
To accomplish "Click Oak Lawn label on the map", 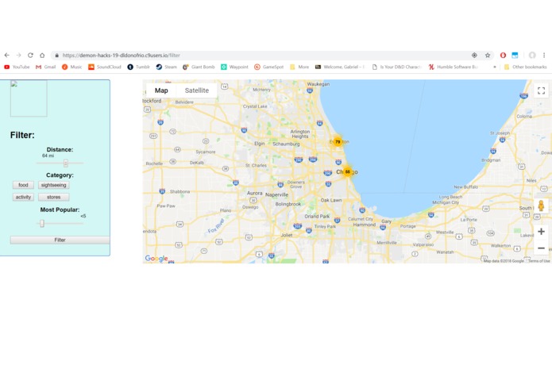I will [331, 200].
